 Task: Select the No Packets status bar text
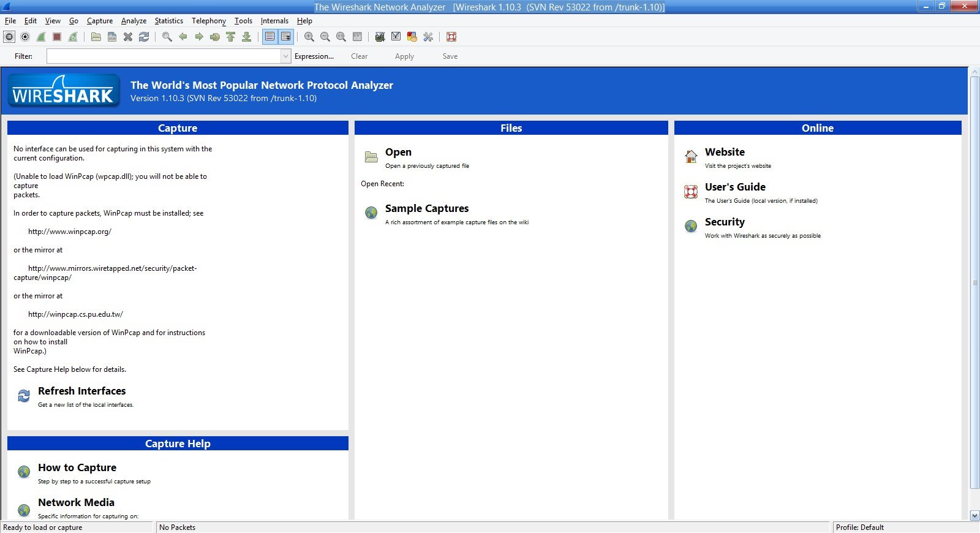coord(178,527)
